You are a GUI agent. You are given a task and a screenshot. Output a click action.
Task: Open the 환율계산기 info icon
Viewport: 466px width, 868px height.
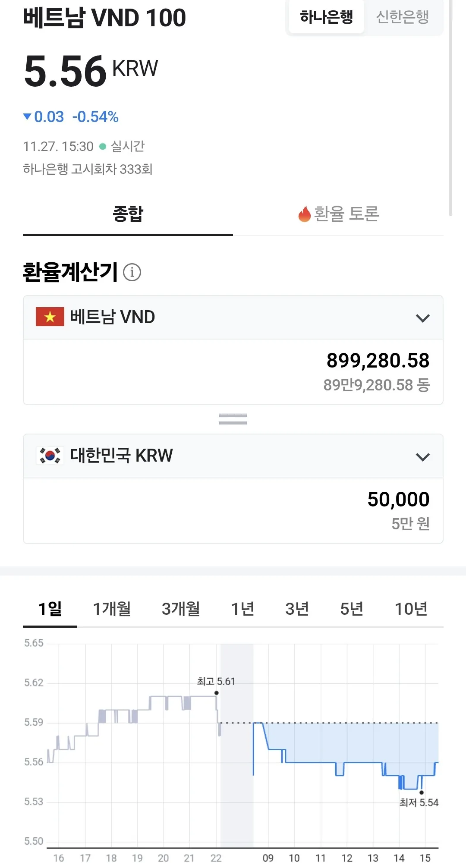point(132,272)
